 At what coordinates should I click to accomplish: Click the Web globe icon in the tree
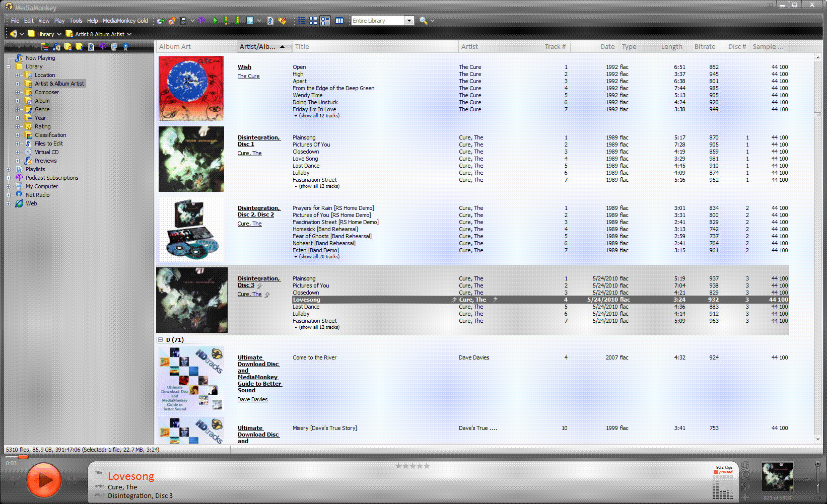click(19, 203)
